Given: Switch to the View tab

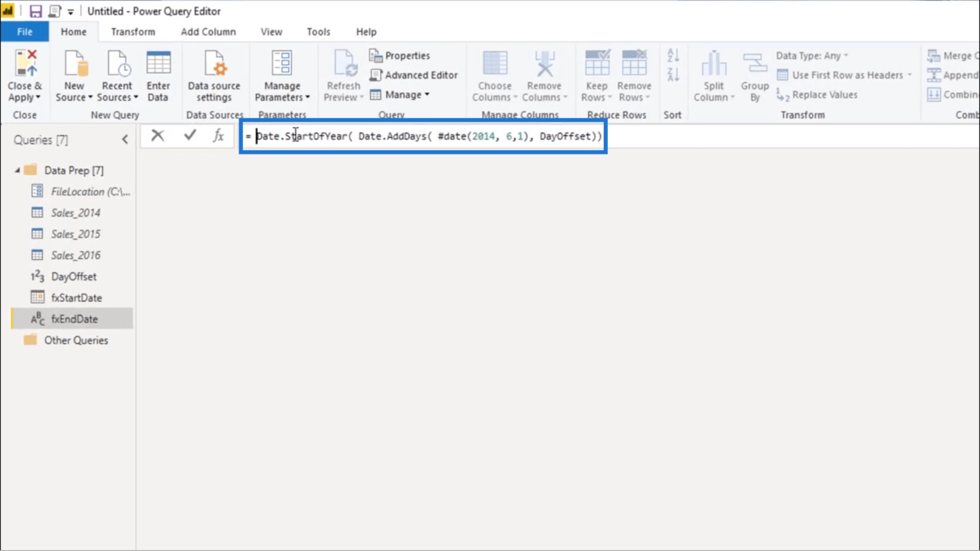Looking at the screenshot, I should click(x=271, y=31).
